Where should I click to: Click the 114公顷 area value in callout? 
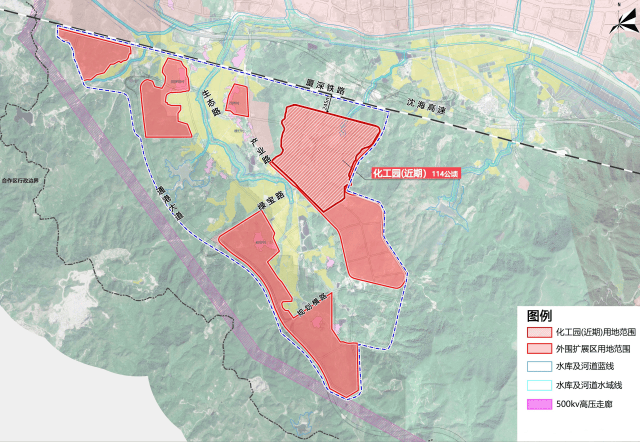[x=445, y=173]
